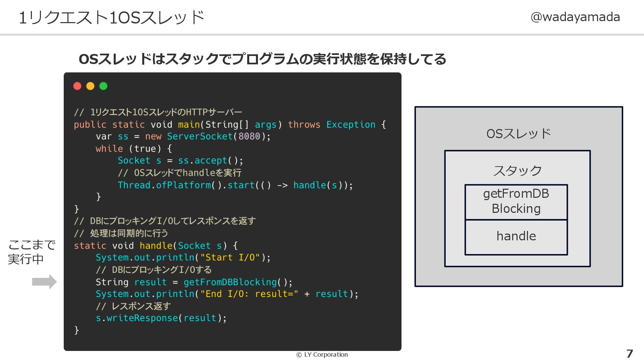Click the red dot in the code window
The image size is (644, 362).
(x=77, y=86)
